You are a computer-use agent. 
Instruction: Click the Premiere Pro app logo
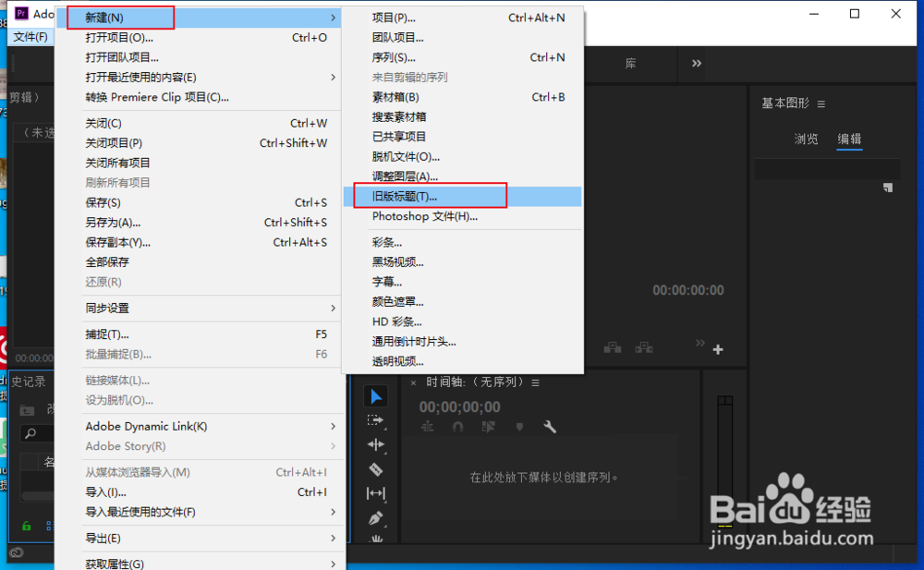click(22, 13)
